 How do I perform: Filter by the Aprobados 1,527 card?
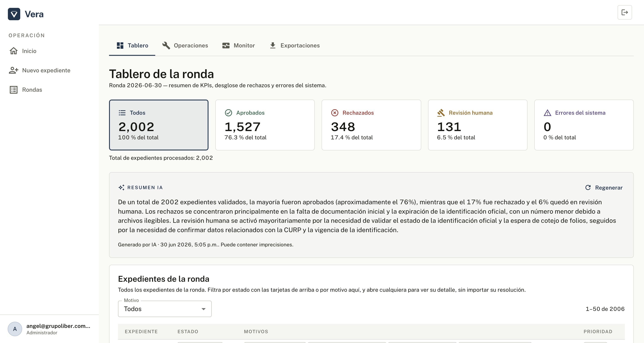265,125
